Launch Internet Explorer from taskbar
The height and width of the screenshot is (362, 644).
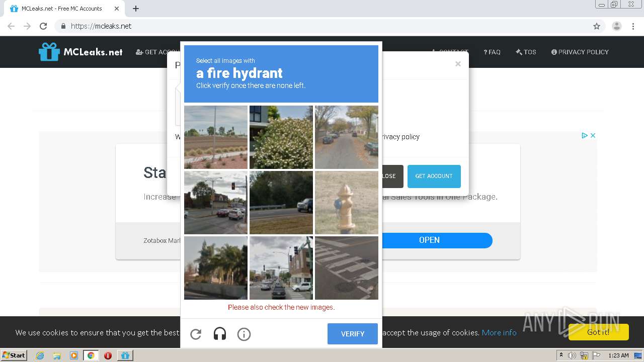tap(40, 355)
